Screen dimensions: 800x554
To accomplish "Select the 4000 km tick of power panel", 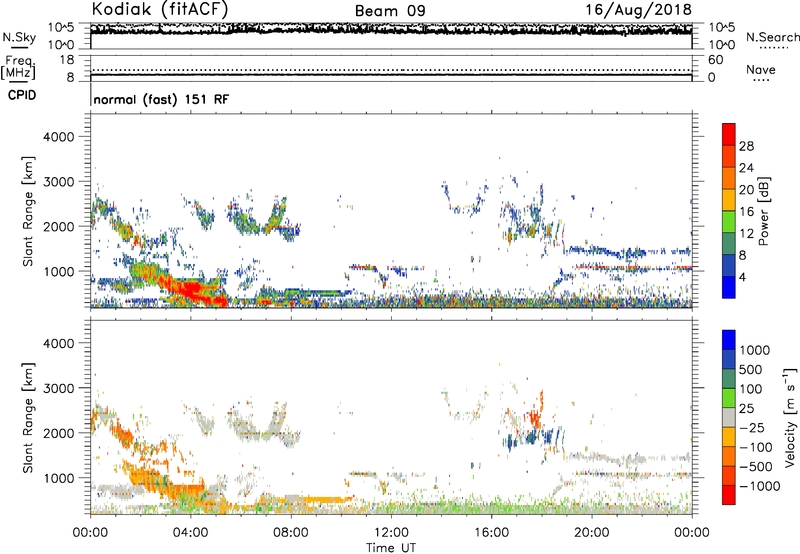I will pos(58,137).
